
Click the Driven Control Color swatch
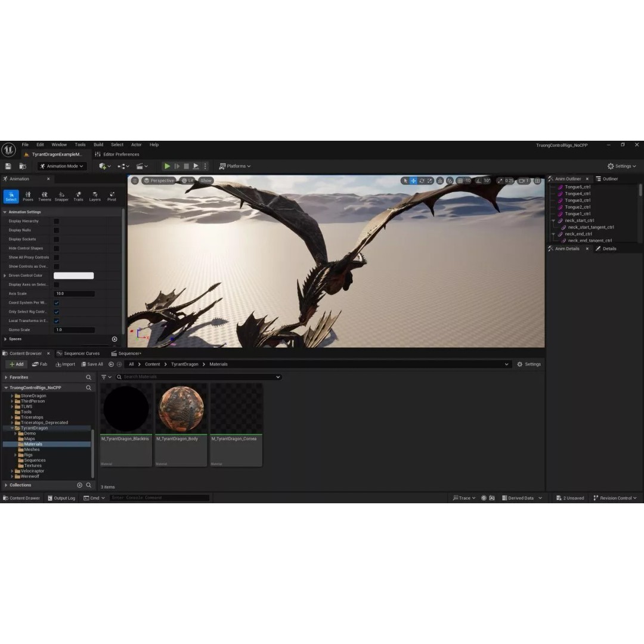73,276
